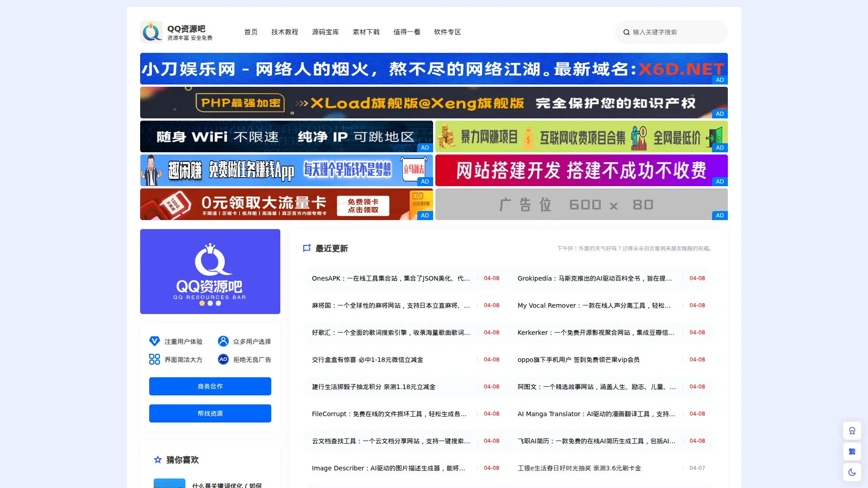Click the 拒绝无良广告 AD badge icon

pos(223,359)
